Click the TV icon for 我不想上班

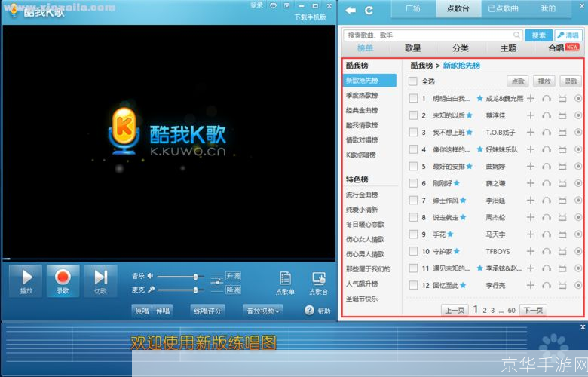[x=562, y=133]
